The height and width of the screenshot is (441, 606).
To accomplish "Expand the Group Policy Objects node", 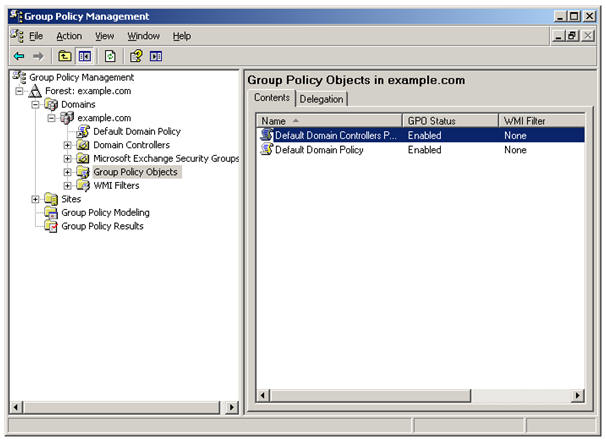I will (68, 172).
